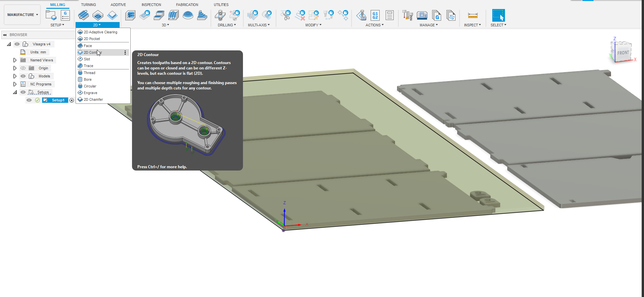This screenshot has height=297, width=644.
Task: Open the Post Library icon
Action: pos(436,15)
